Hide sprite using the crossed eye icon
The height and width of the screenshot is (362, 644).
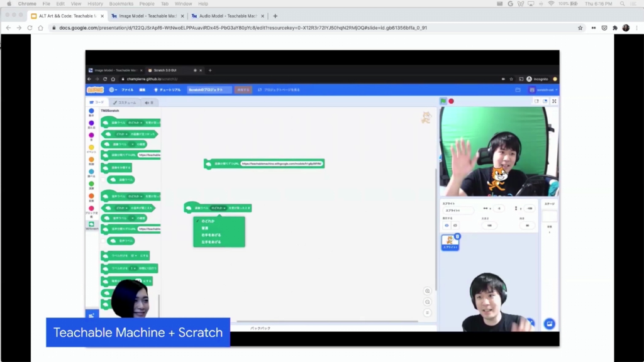tap(455, 226)
